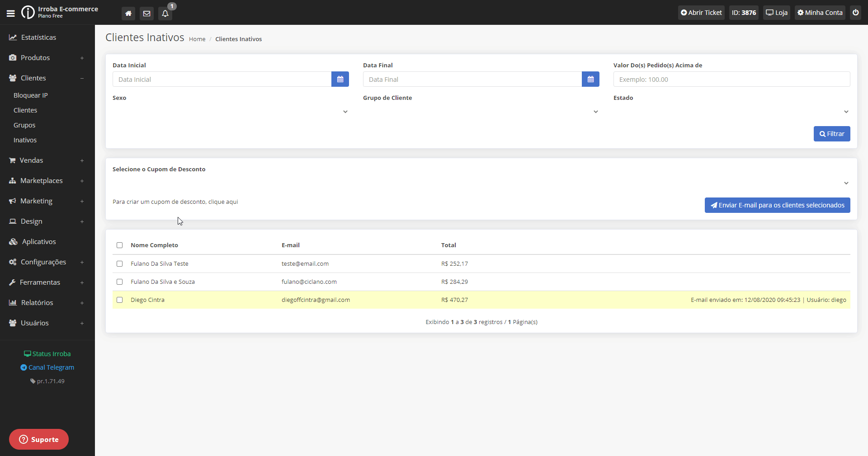The image size is (868, 456).
Task: Open the Loja button
Action: click(777, 13)
